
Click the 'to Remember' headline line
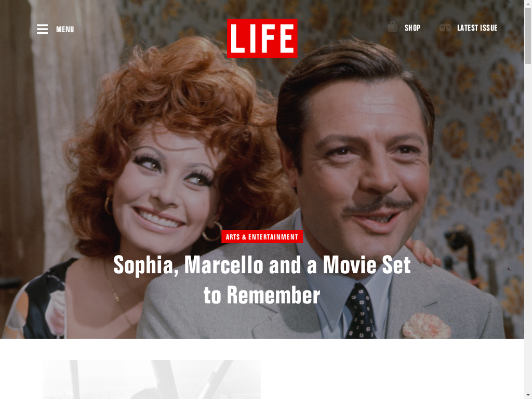pos(262,295)
